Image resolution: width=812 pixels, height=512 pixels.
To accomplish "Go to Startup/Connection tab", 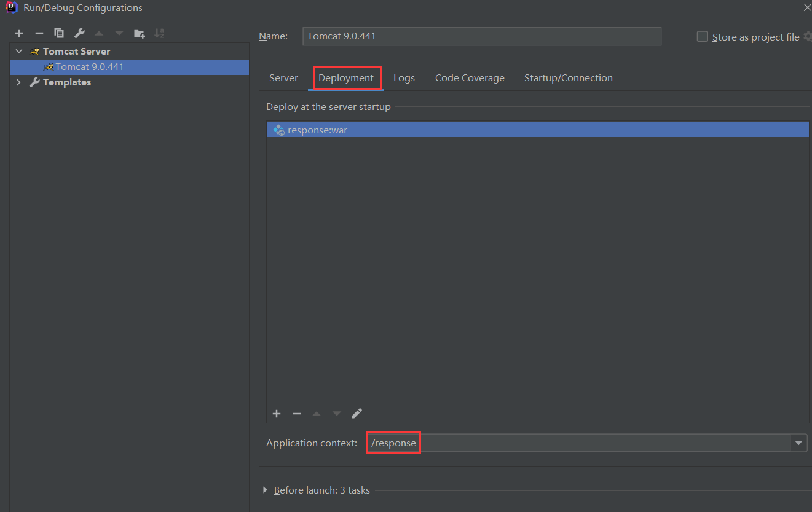I will click(x=568, y=78).
